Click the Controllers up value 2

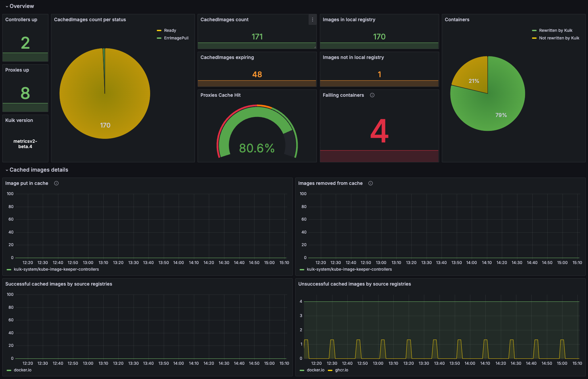[x=25, y=43]
